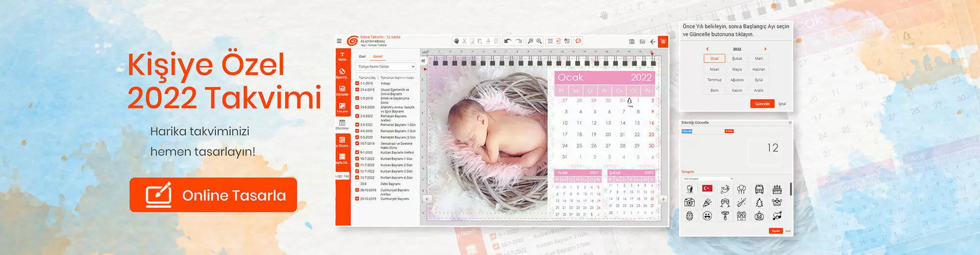
Task: Pick the birthday cake symbol
Action: (x=777, y=189)
